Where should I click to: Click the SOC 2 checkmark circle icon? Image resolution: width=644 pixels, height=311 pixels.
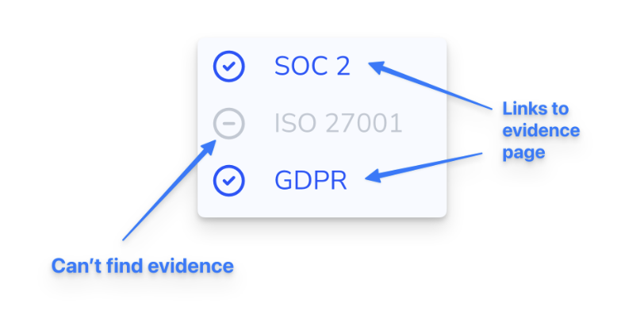[228, 66]
